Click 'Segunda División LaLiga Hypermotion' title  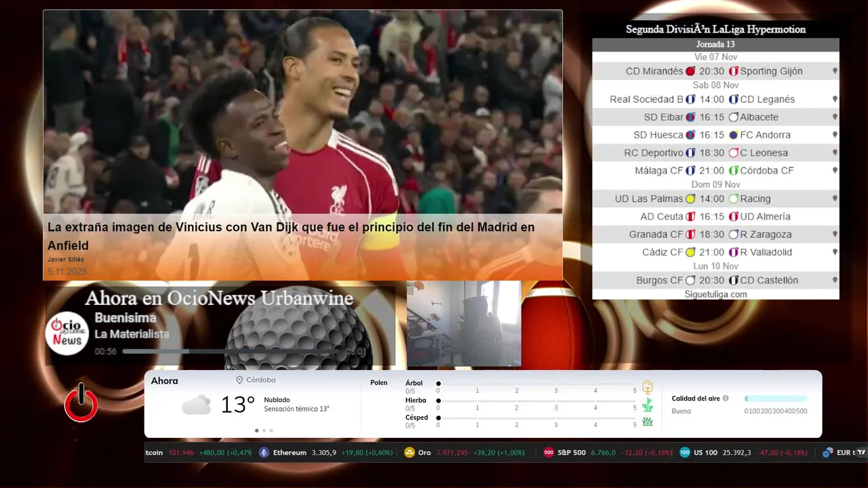tap(715, 29)
